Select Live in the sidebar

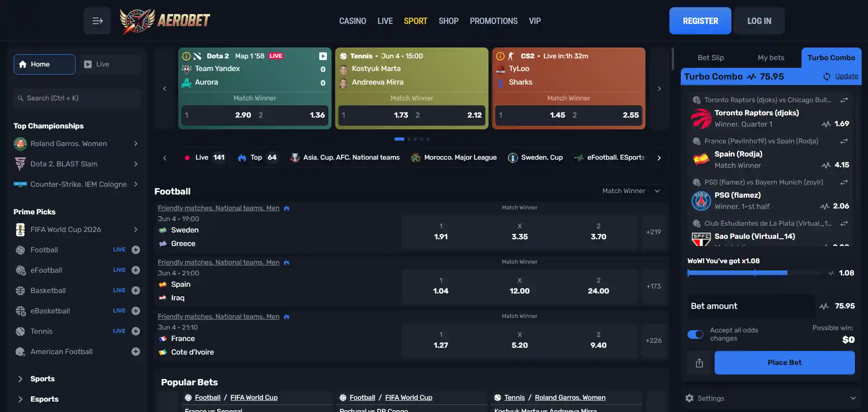click(x=109, y=64)
